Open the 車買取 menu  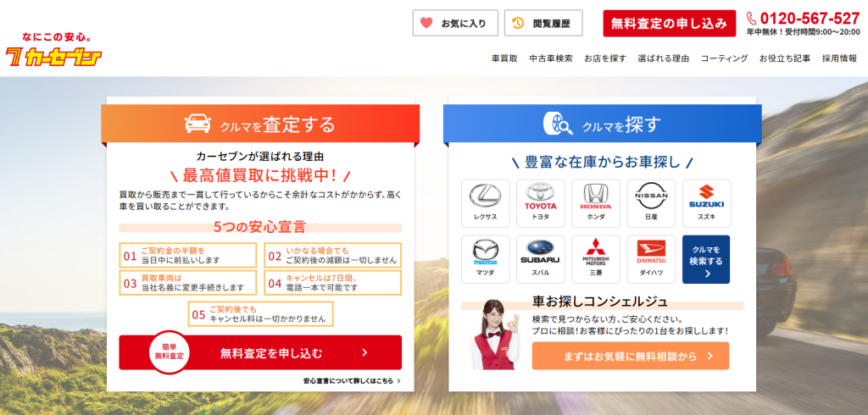coord(504,58)
